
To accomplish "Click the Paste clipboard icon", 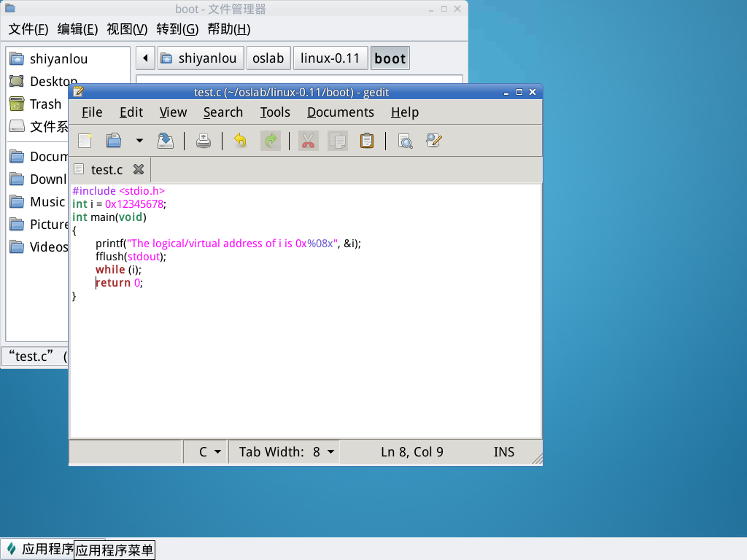I will click(x=367, y=141).
